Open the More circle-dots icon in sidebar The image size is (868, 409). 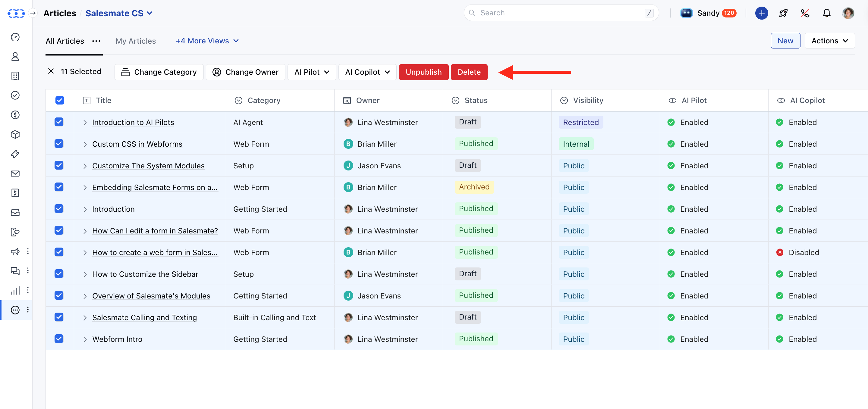[15, 310]
